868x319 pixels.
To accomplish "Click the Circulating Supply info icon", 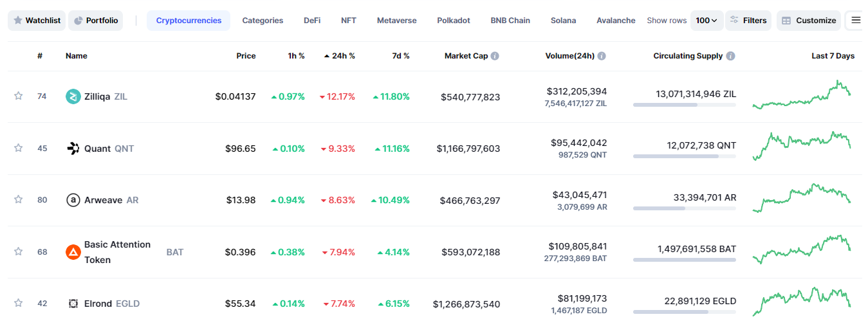I will pos(730,56).
